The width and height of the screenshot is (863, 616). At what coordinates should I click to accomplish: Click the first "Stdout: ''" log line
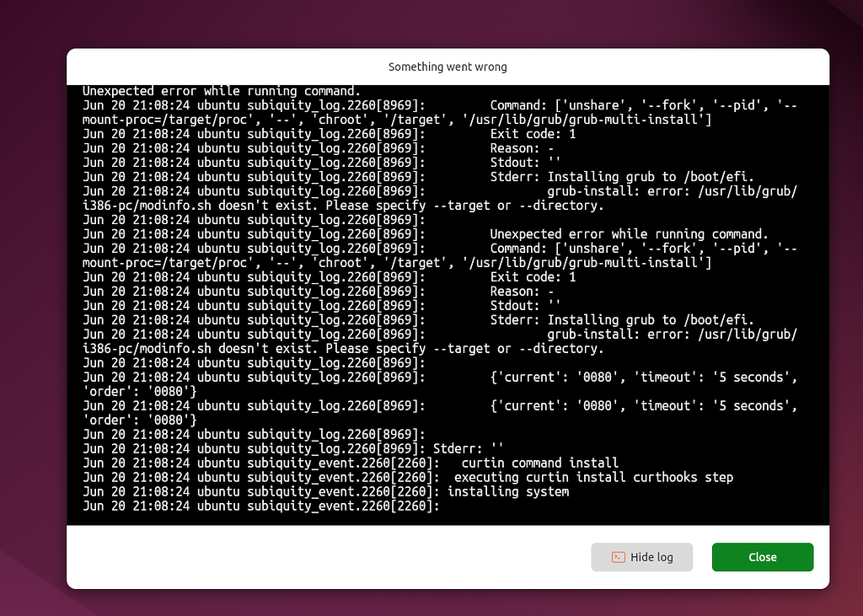[525, 163]
